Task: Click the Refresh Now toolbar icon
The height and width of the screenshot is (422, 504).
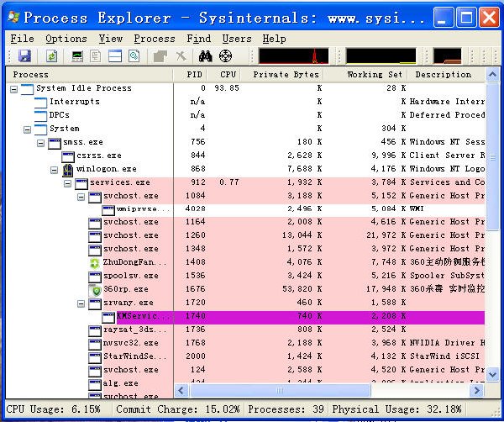Action: [51, 56]
